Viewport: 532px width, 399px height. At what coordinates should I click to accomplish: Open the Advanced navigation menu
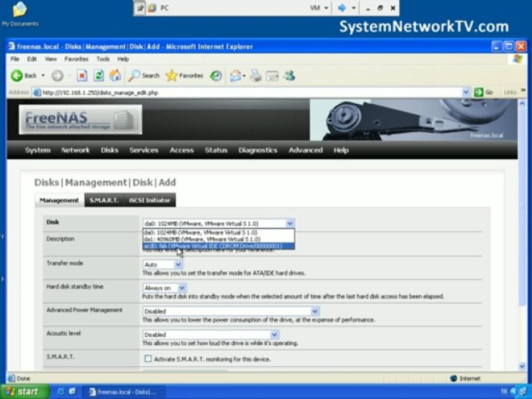click(x=305, y=150)
